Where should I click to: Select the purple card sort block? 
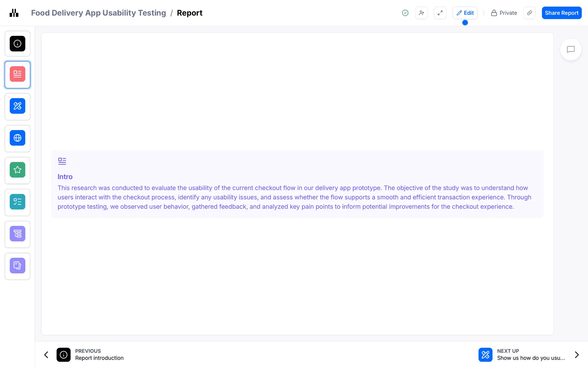(x=17, y=266)
